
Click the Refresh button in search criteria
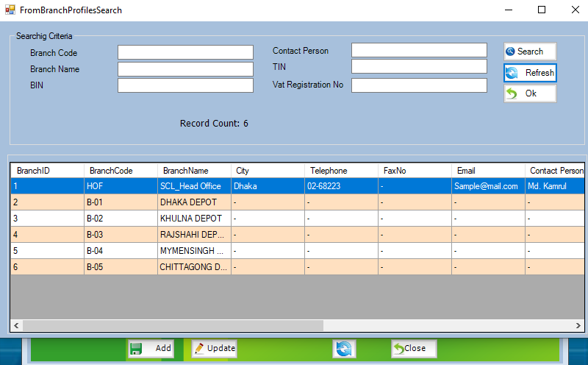(530, 72)
